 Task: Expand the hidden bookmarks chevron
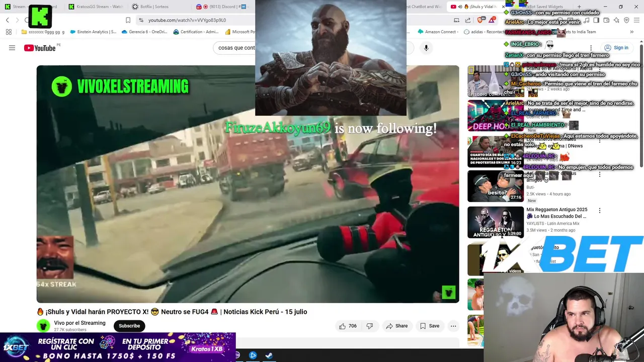[632, 32]
